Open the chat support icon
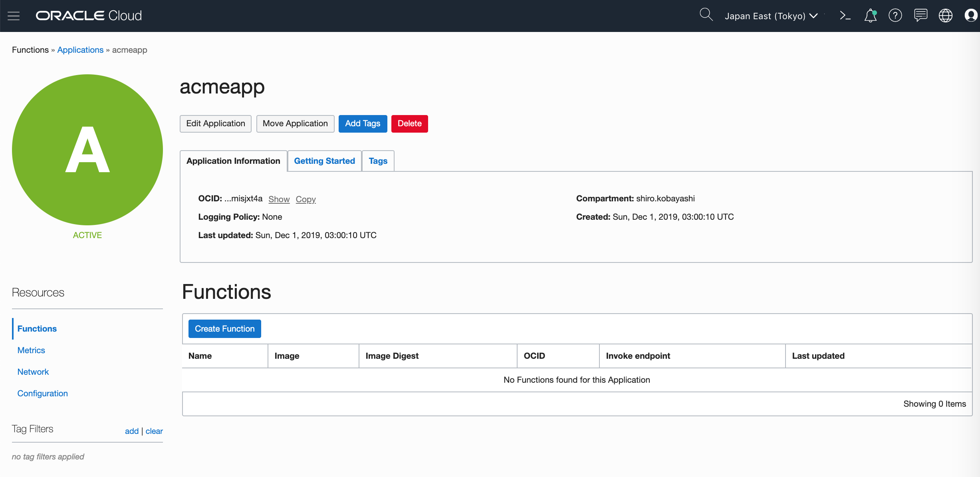Screen dimensions: 980x477 tap(920, 16)
